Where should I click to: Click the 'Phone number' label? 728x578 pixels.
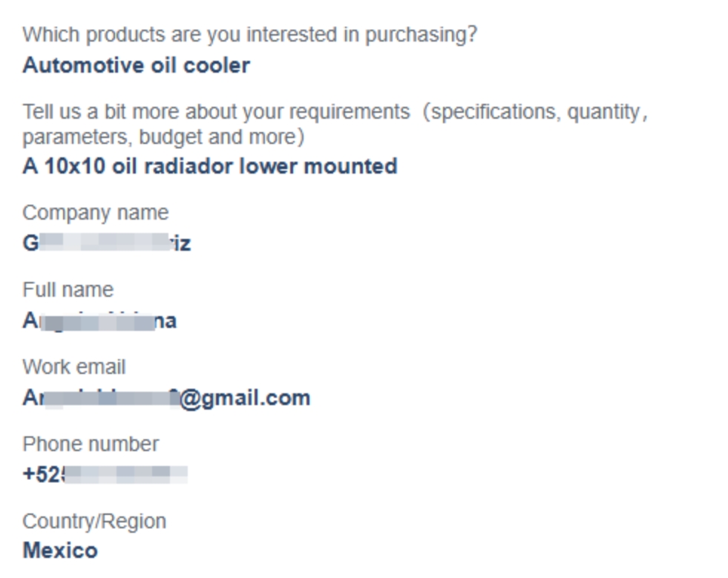click(x=91, y=444)
